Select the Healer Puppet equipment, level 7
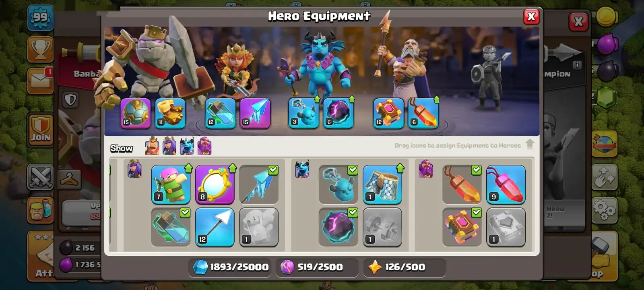This screenshot has width=644, height=290. click(x=171, y=184)
